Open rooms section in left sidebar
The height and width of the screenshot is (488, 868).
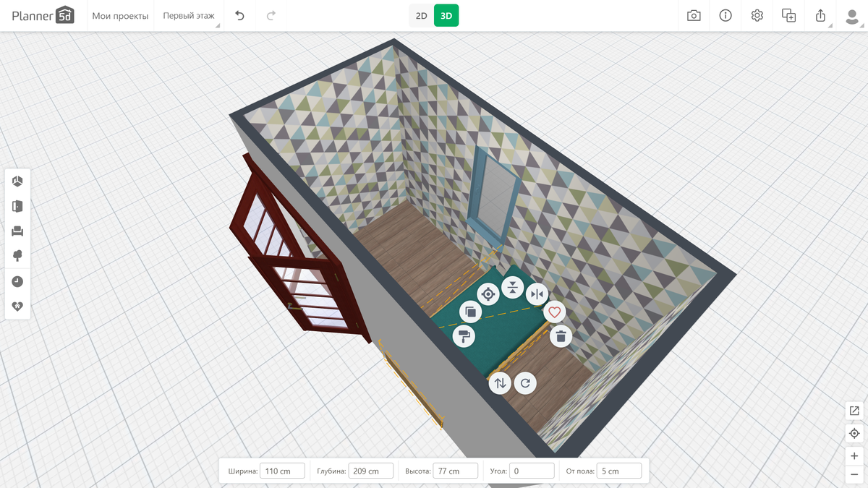coord(17,181)
